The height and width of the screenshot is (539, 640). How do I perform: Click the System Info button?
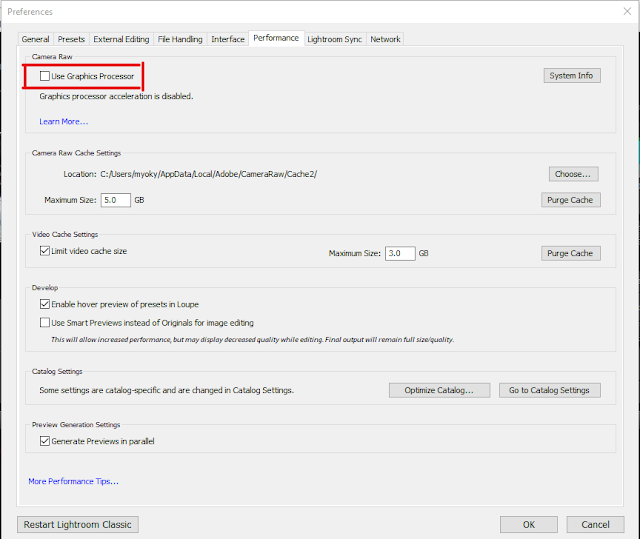[571, 76]
